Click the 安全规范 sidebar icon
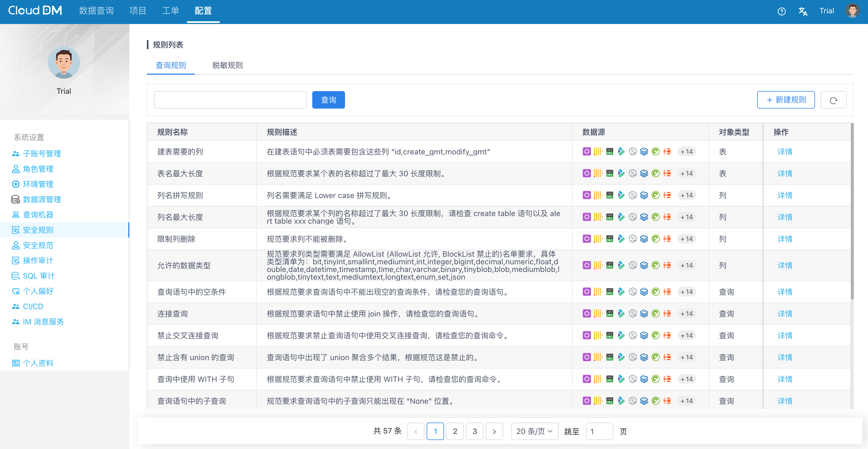The height and width of the screenshot is (449, 868). coord(16,245)
